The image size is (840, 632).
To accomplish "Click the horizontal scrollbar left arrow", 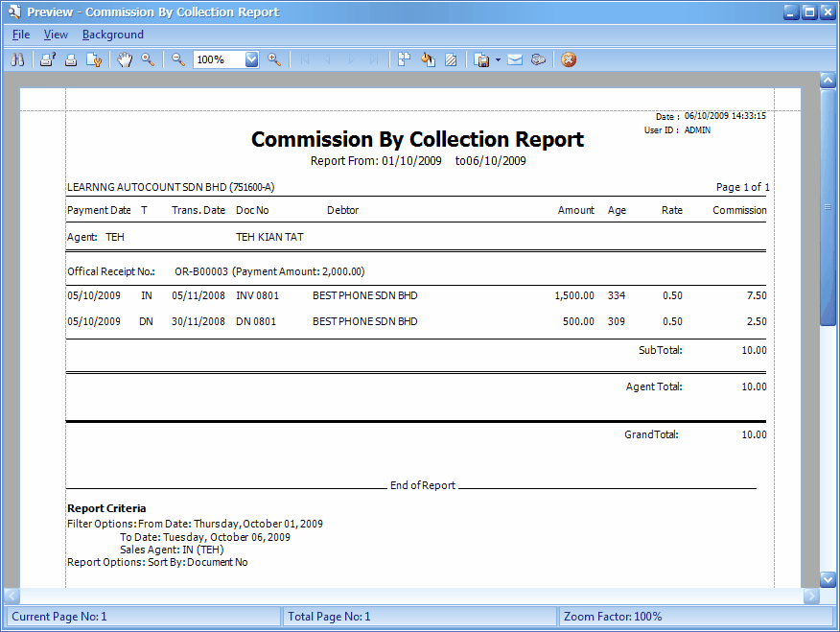I will 12,596.
